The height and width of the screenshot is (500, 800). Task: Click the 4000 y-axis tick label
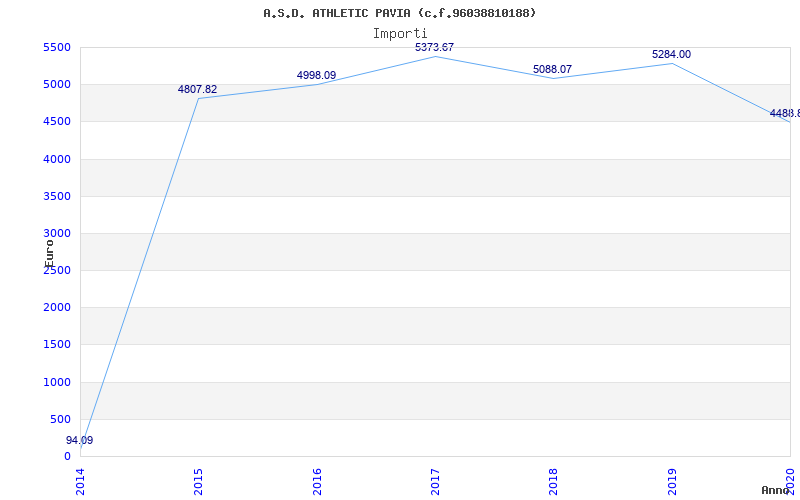57,159
